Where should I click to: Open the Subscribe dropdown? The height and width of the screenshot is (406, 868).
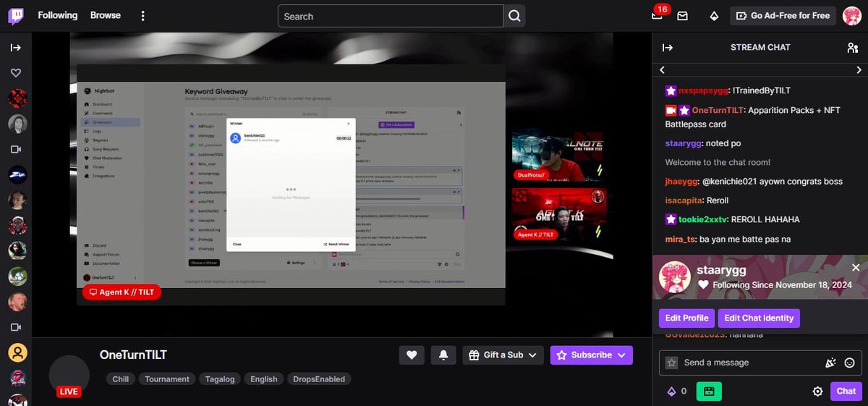(x=592, y=355)
